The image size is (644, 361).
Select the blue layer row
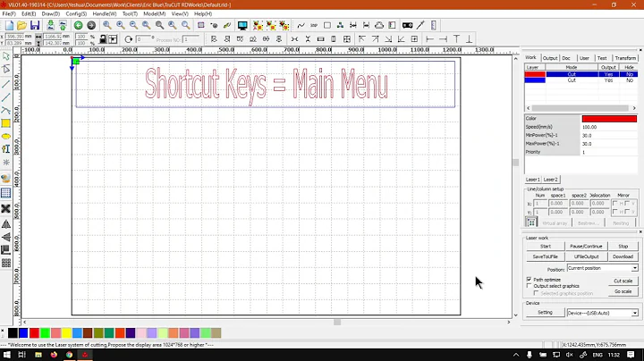tap(581, 80)
